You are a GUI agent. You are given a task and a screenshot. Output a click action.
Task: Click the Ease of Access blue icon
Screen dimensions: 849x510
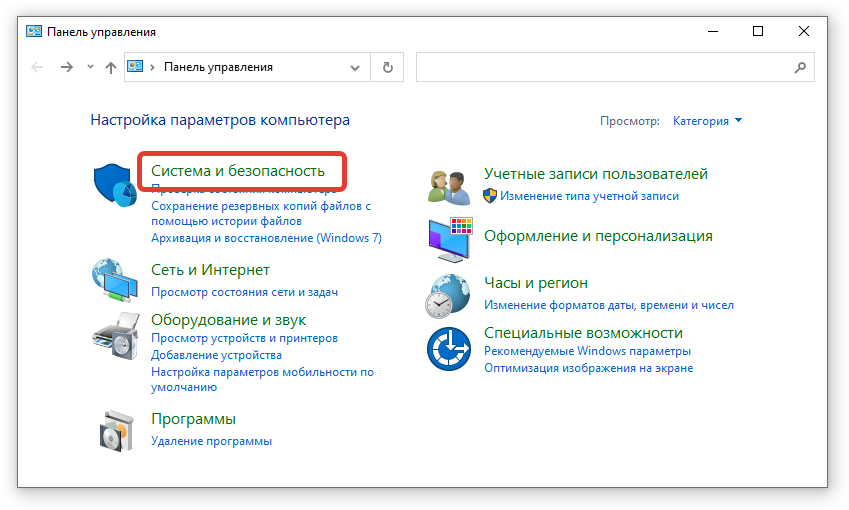click(449, 349)
